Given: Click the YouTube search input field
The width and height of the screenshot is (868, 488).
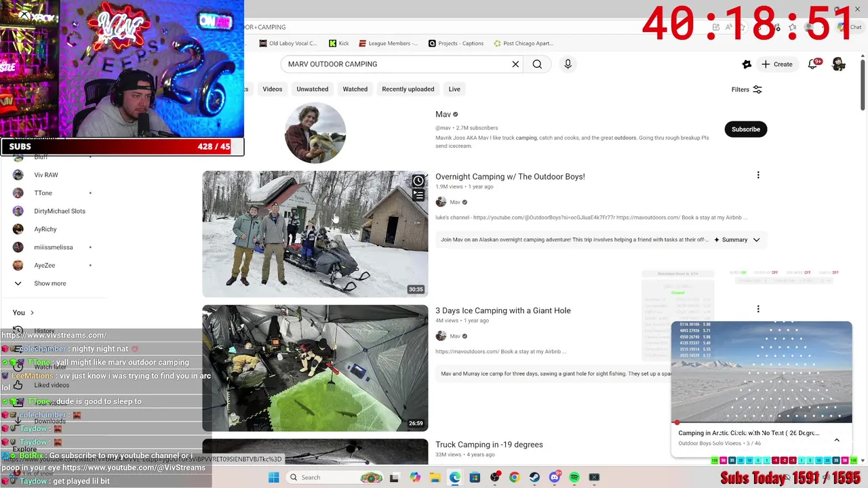Looking at the screenshot, I should pyautogui.click(x=397, y=64).
